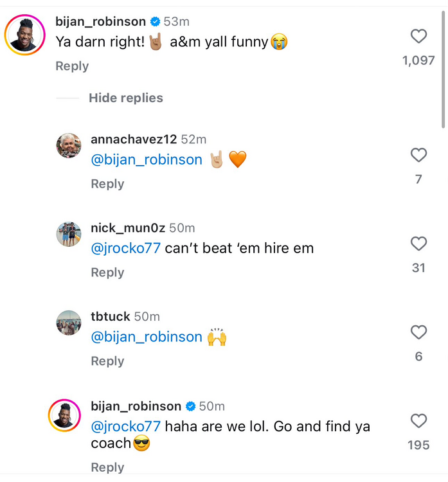View annachavez12's profile picture
The image size is (448, 482).
69,146
